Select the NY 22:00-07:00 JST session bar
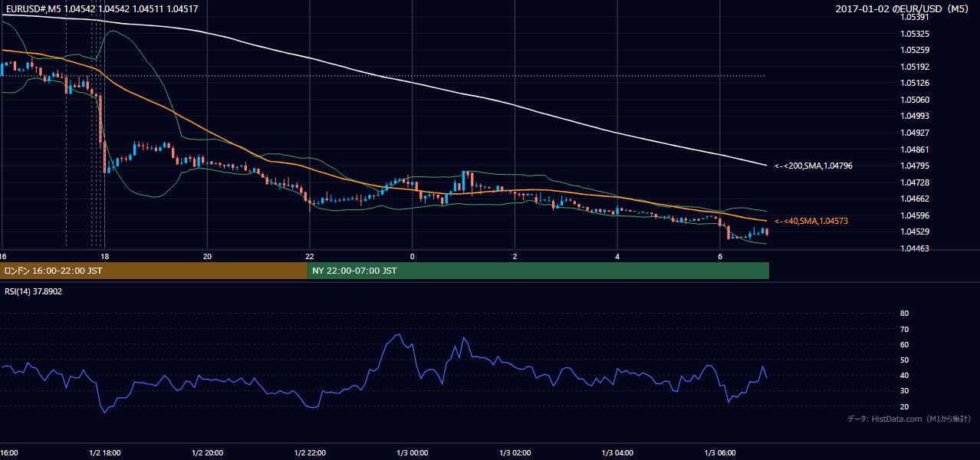This screenshot has width=980, height=460. pyautogui.click(x=538, y=271)
